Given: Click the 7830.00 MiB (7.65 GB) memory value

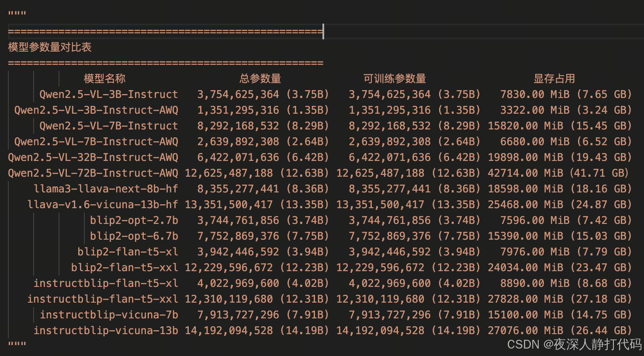Looking at the screenshot, I should pyautogui.click(x=566, y=94).
